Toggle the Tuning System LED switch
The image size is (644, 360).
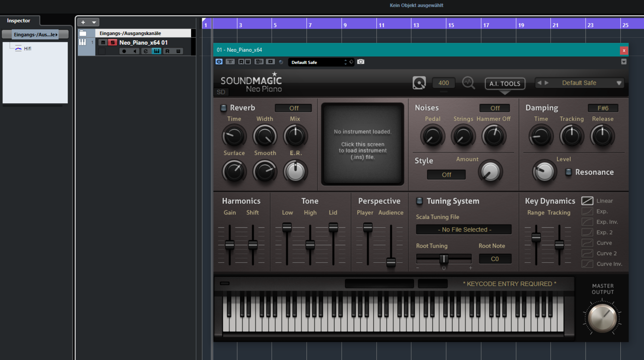click(420, 201)
